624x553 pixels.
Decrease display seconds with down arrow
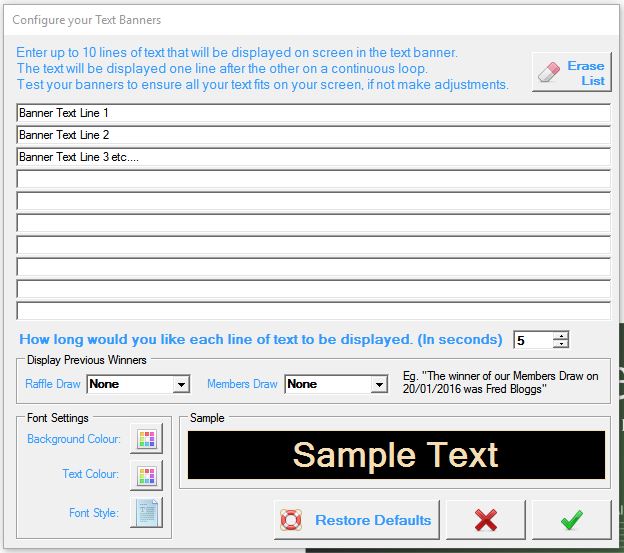pyautogui.click(x=561, y=344)
